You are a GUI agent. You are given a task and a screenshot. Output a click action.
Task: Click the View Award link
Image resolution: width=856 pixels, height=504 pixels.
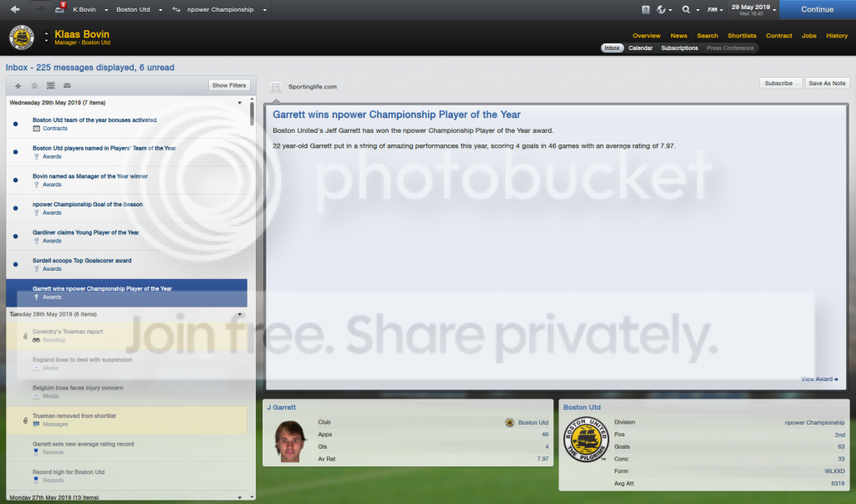(819, 379)
